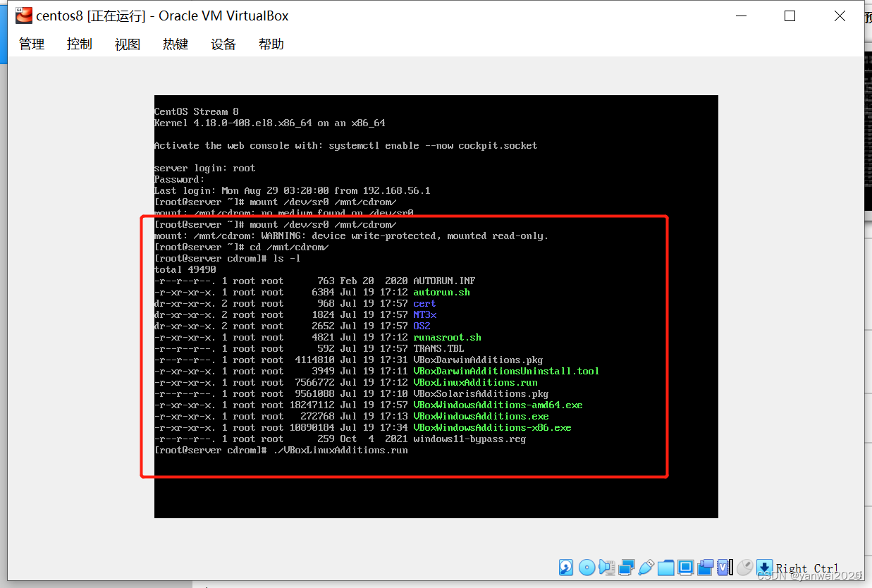Click the ./VBoxLinuxAdditions.run command line
Image resolution: width=872 pixels, height=588 pixels.
click(x=281, y=450)
